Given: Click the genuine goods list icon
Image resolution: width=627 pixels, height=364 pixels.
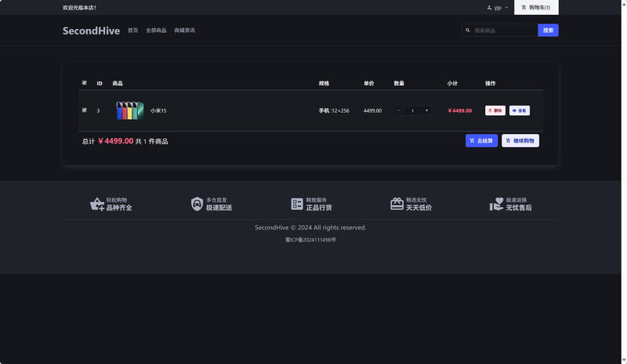Looking at the screenshot, I should coord(297,204).
